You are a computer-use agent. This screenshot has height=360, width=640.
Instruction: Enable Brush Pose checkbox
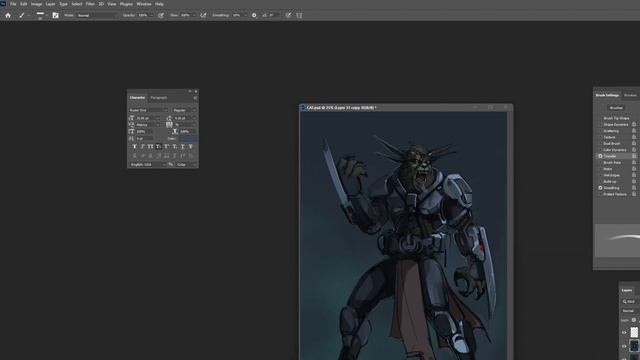(600, 162)
